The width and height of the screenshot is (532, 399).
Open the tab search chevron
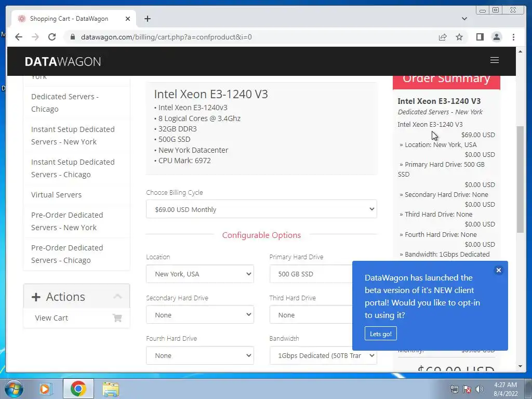[x=464, y=19]
